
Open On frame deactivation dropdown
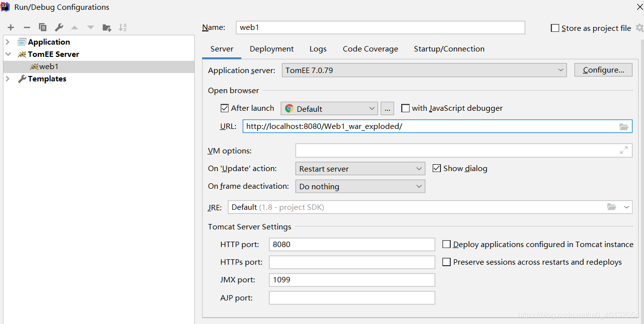[x=360, y=186]
